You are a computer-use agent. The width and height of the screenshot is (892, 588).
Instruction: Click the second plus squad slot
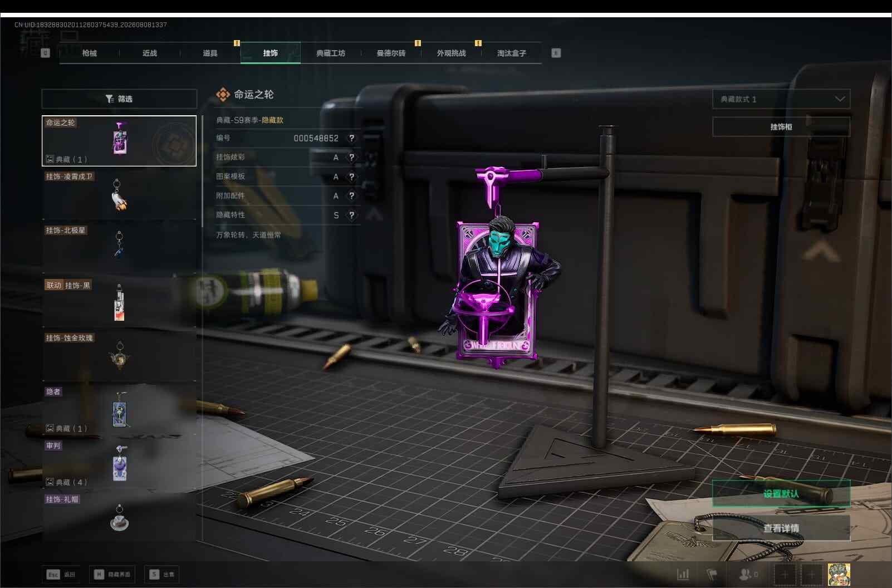(x=811, y=575)
